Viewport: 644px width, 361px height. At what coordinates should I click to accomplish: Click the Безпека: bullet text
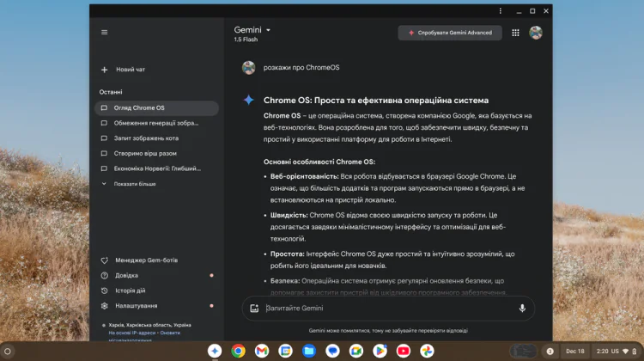[285, 281]
